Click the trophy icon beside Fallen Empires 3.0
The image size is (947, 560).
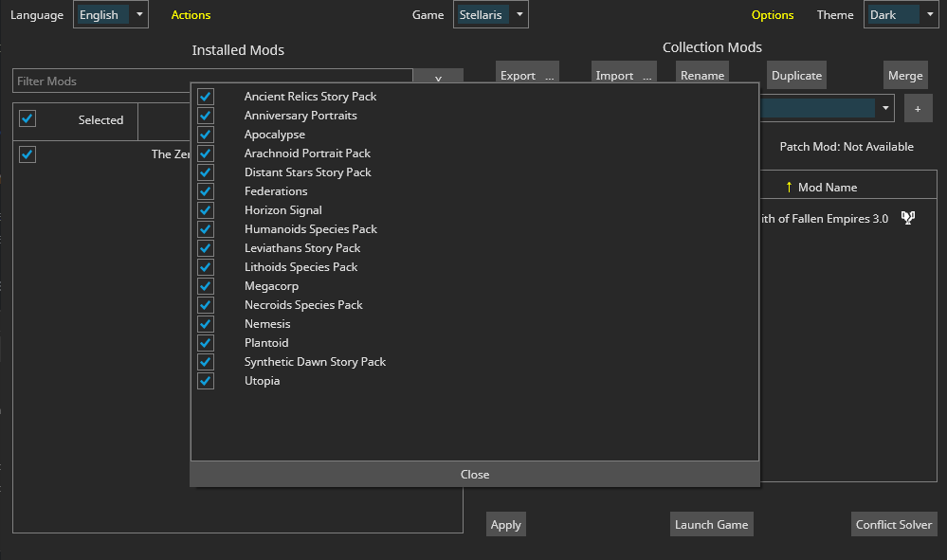[x=908, y=218]
